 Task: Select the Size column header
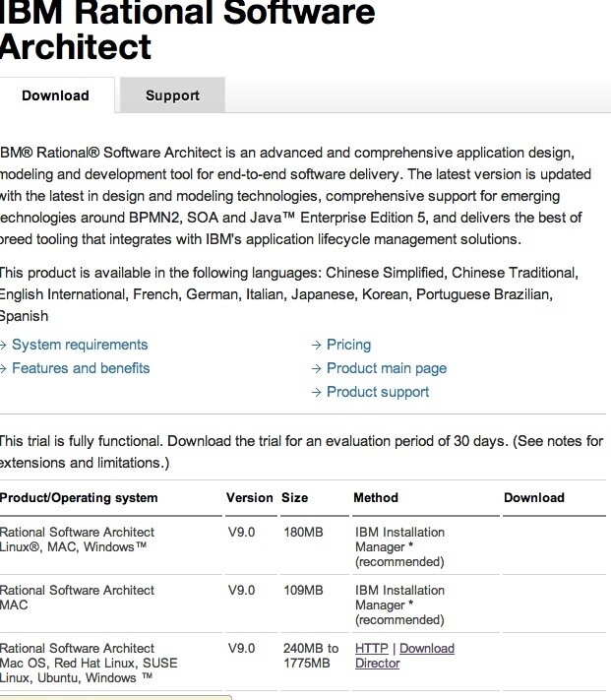(x=295, y=498)
